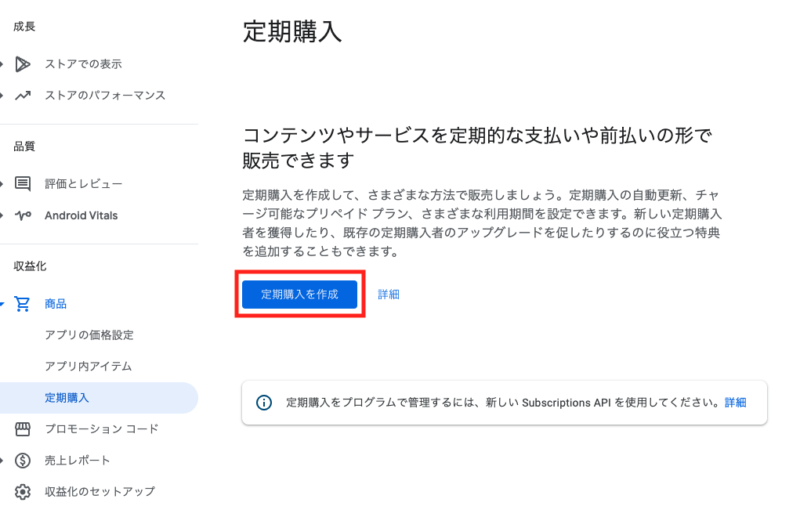This screenshot has width=800, height=517.
Task: Follow the 詳細 link in the Subscriptions API notice
Action: pos(735,403)
